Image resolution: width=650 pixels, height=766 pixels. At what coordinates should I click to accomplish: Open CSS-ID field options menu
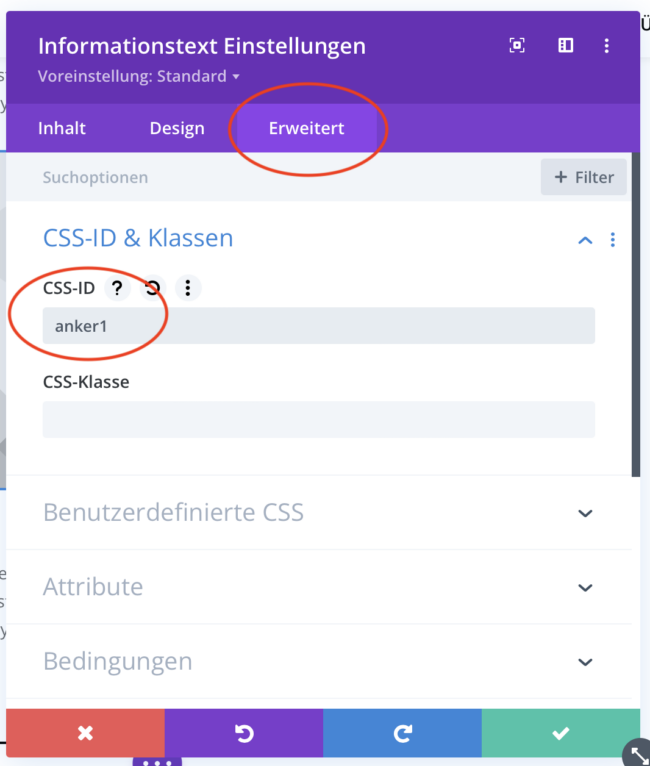coord(187,288)
